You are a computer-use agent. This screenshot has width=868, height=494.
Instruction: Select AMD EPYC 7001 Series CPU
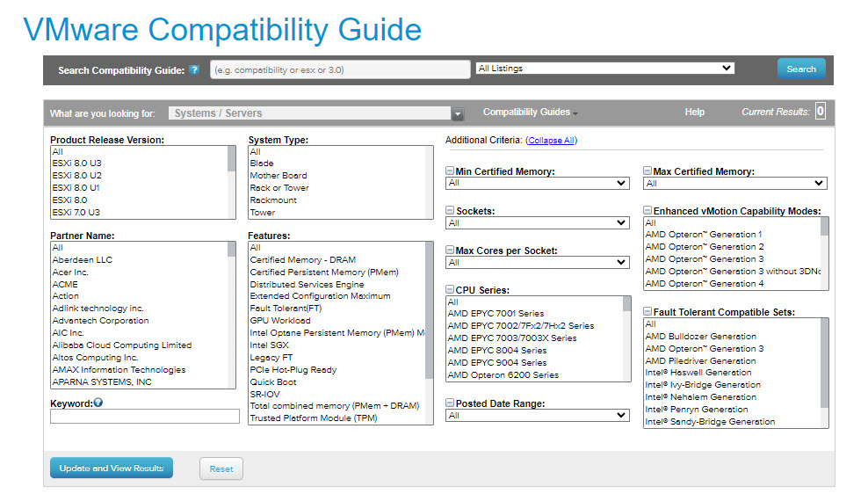[495, 314]
